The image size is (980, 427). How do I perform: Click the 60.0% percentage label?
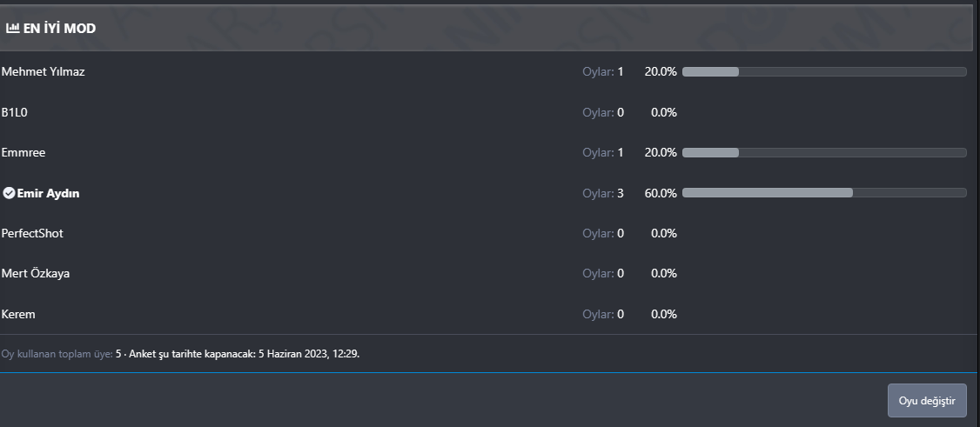pyautogui.click(x=661, y=193)
